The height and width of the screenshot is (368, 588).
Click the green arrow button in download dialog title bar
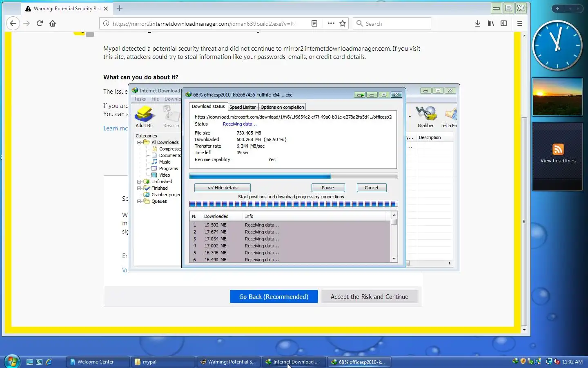point(360,94)
